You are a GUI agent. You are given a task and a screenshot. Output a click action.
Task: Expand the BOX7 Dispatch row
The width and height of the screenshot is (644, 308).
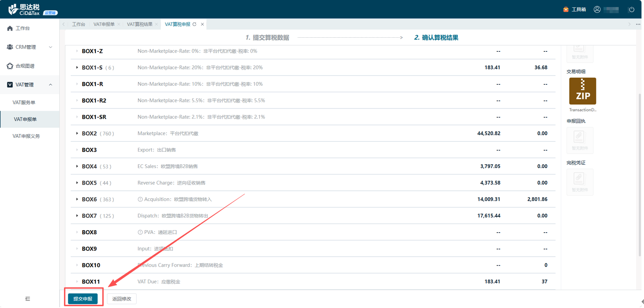77,216
